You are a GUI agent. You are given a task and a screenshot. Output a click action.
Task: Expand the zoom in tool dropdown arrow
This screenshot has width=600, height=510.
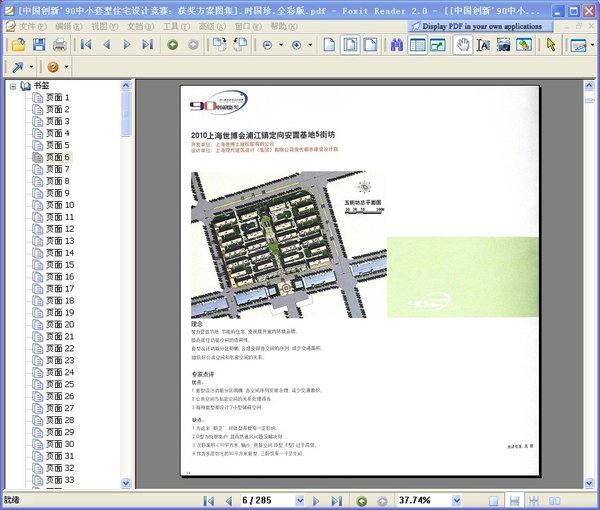[x=310, y=45]
